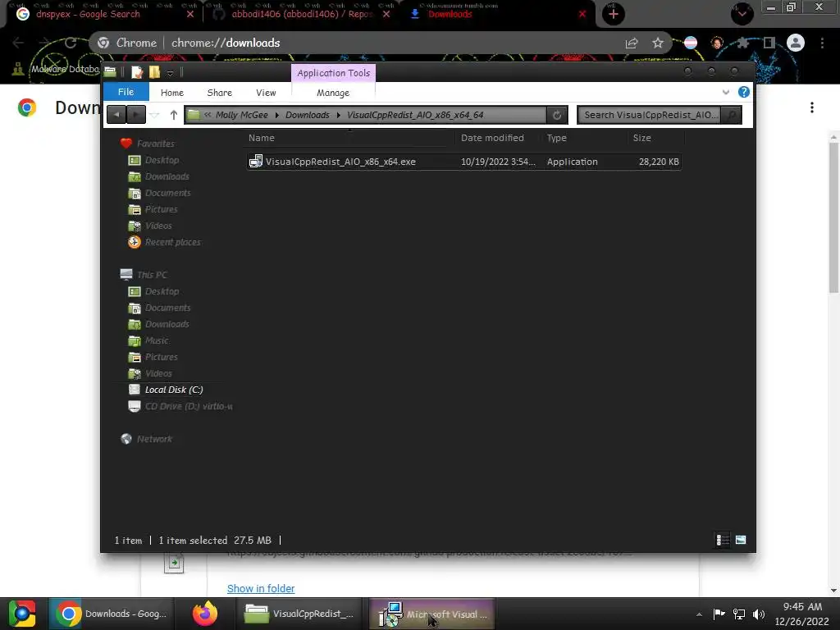This screenshot has height=630, width=840.
Task: Open the Chrome extensions puzzle icon
Action: pos(742,43)
